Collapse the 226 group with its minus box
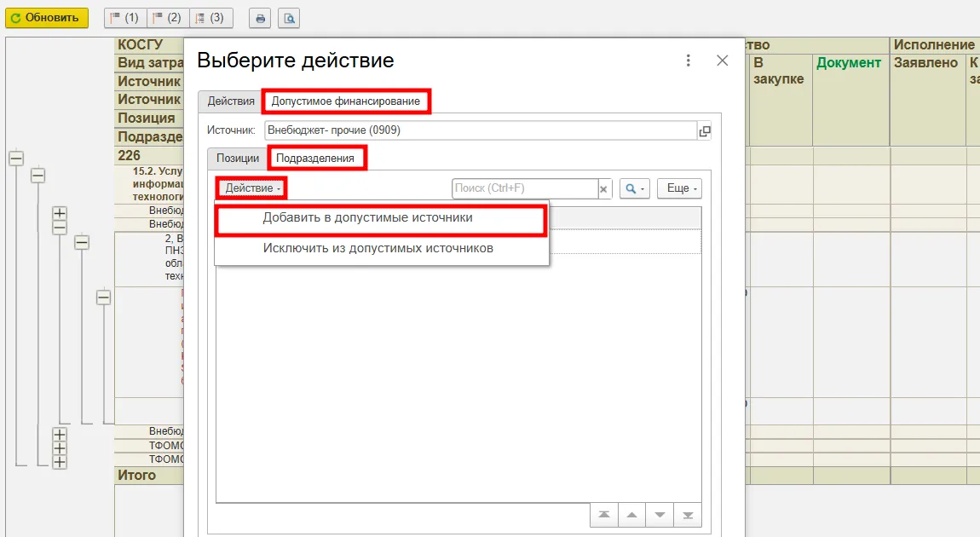980x537 pixels. pos(16,159)
